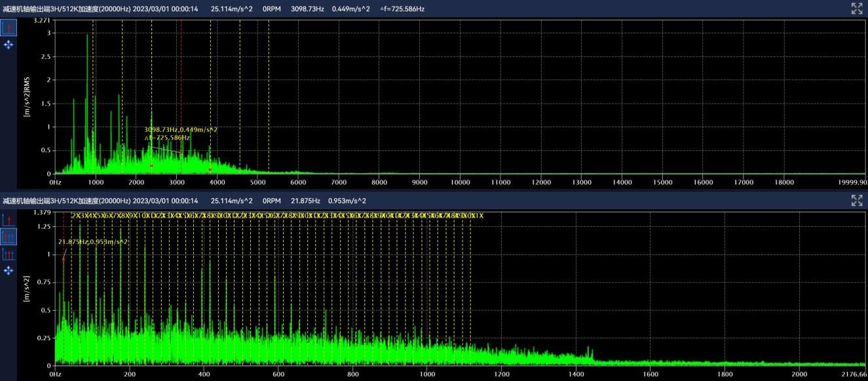This screenshot has width=868, height=381.
Task: Select single cursor tool in lower chart
Action: pos(9,220)
